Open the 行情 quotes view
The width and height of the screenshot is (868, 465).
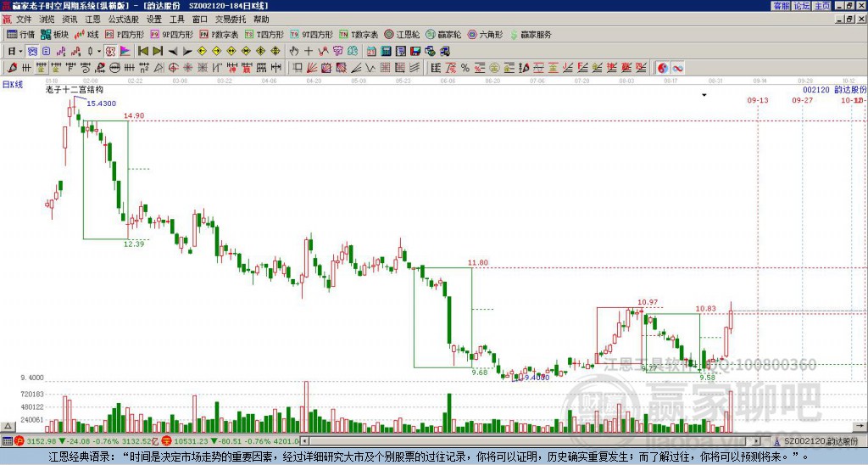coord(20,34)
